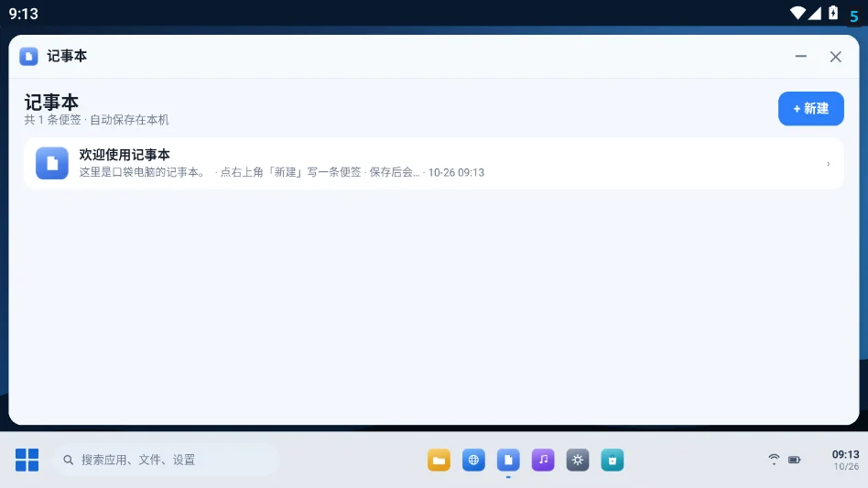The image size is (868, 488).
Task: Close the 记事本 window
Action: (x=835, y=57)
